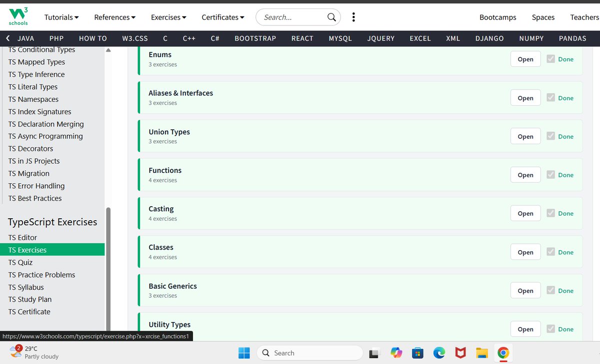
Task: Open TS Async Programming in the sidebar
Action: (45, 136)
